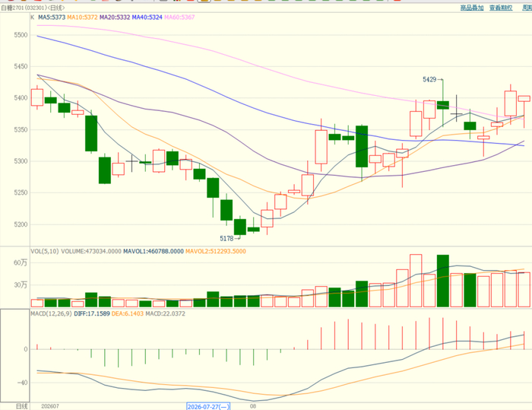Screen dimensions: 532x410
Task: Select the MA20:5332 purple indicator label
Action: [115, 17]
